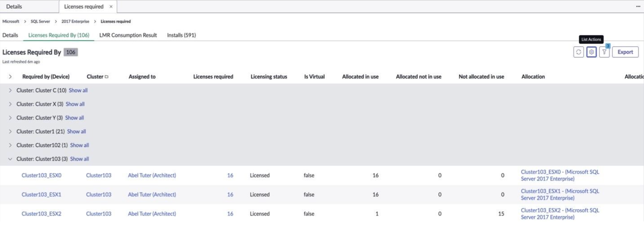
Task: Open Cluster103_ESX0 SQL Server allocation link
Action: [x=560, y=175]
